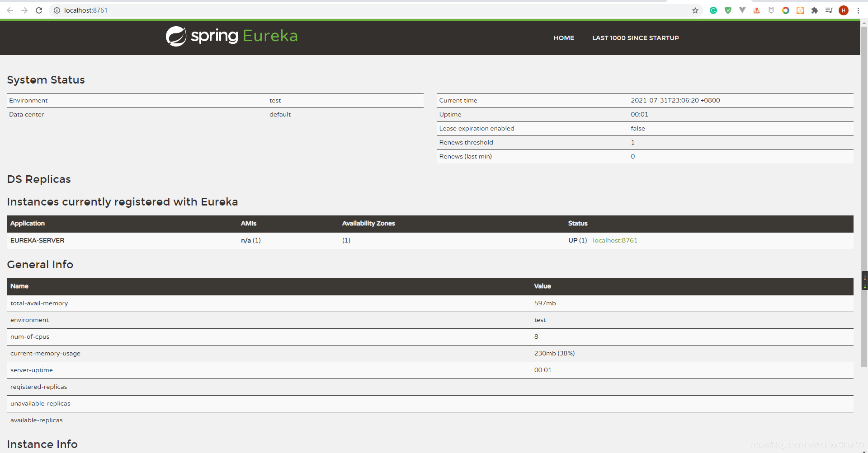This screenshot has height=453, width=868.
Task: Reload the Eureka page
Action: click(x=39, y=10)
